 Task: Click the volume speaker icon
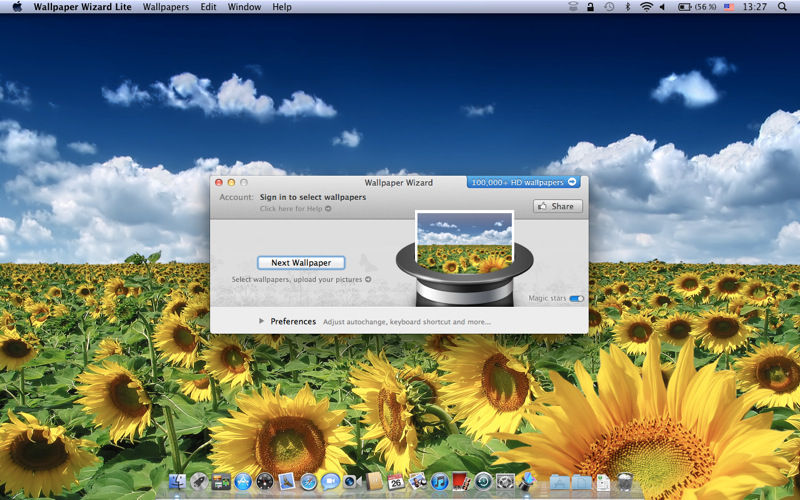(662, 7)
